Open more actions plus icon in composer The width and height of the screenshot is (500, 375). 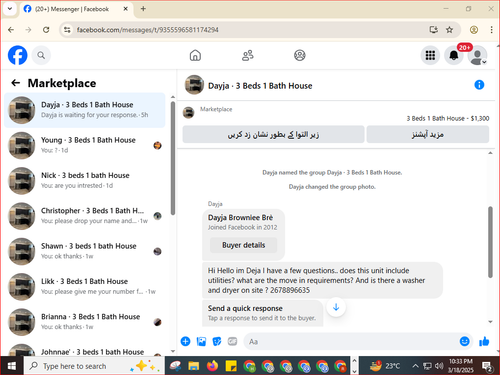click(185, 341)
